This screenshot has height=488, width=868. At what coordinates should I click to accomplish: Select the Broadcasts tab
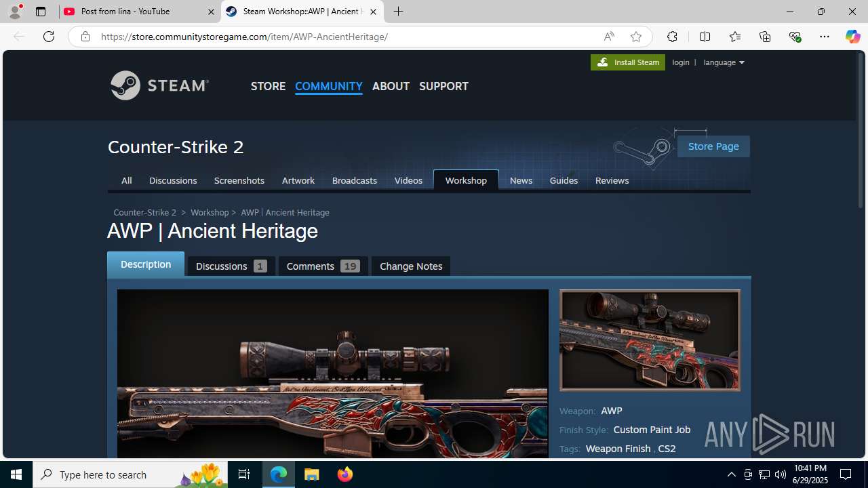[x=355, y=180]
